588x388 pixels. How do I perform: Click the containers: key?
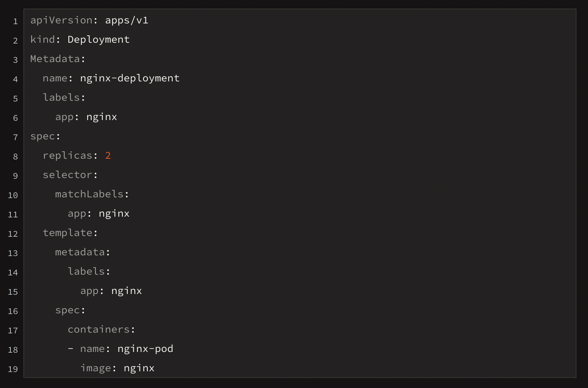click(x=101, y=330)
